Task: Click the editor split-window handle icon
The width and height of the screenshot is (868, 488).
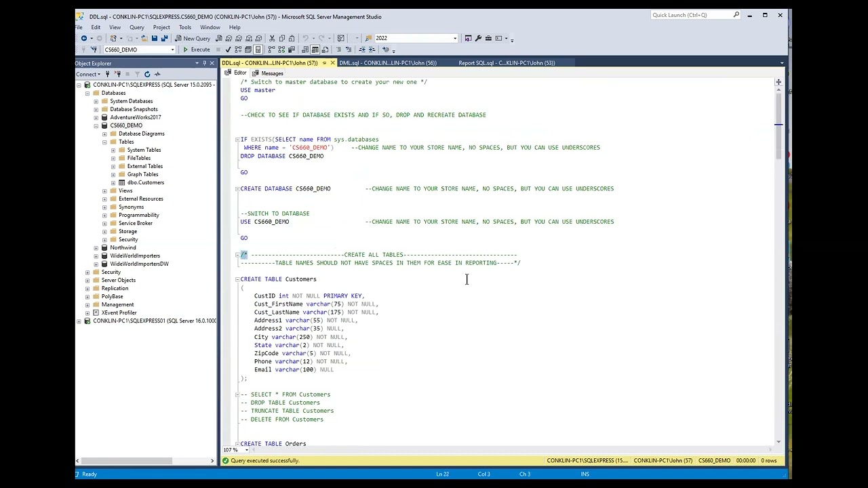Action: click(x=778, y=82)
